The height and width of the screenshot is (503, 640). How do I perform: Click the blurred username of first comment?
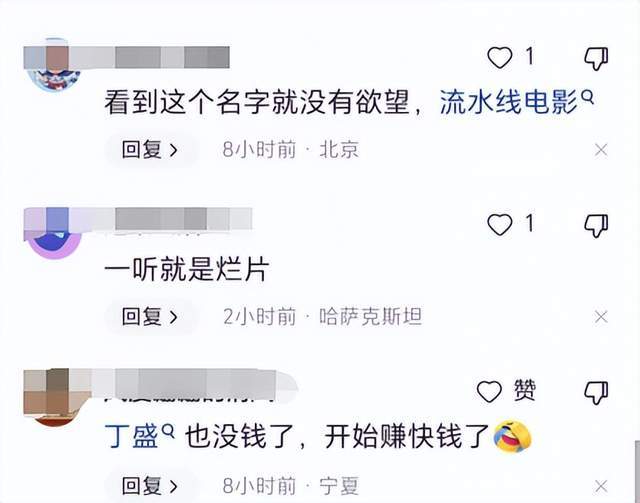click(127, 57)
